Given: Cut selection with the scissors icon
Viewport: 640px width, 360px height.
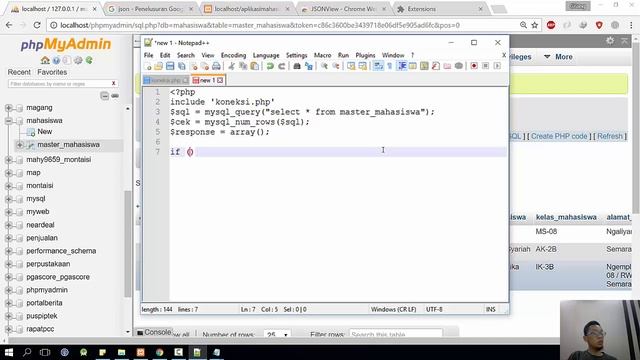Looking at the screenshot, I should tap(231, 66).
